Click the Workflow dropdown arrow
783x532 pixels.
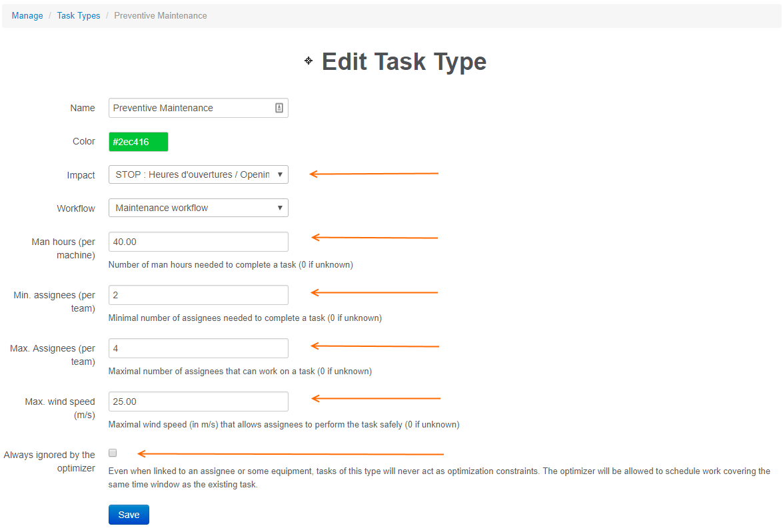coord(281,208)
